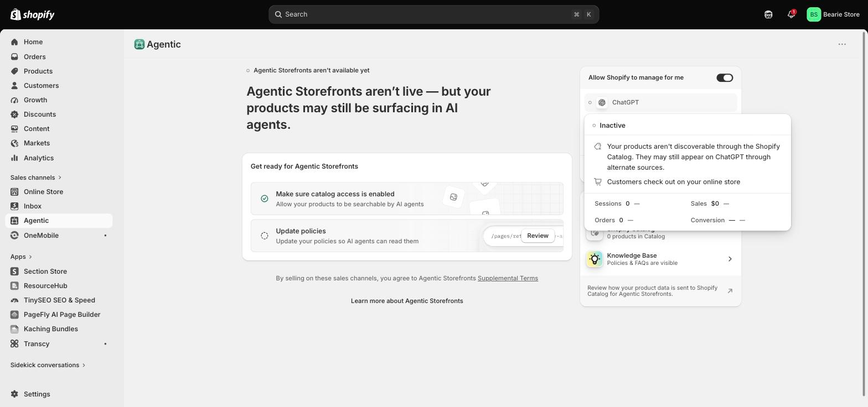Click the ResourceHub app icon
Image resolution: width=868 pixels, height=407 pixels.
[x=14, y=285]
